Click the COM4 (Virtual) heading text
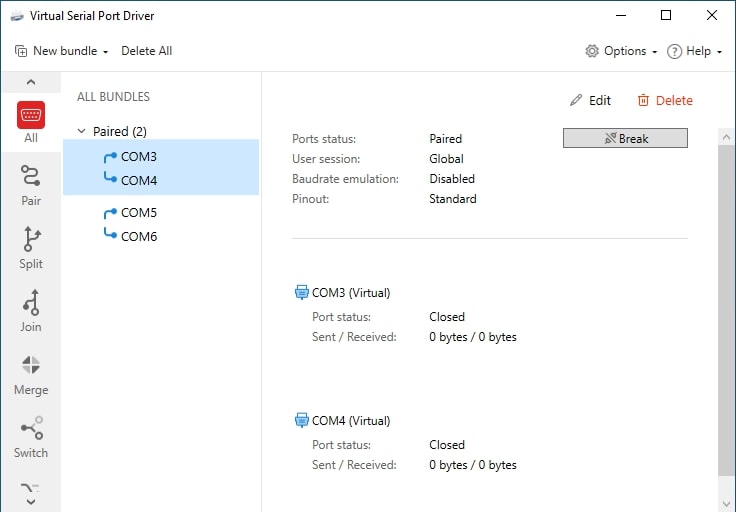The image size is (736, 512). 351,421
